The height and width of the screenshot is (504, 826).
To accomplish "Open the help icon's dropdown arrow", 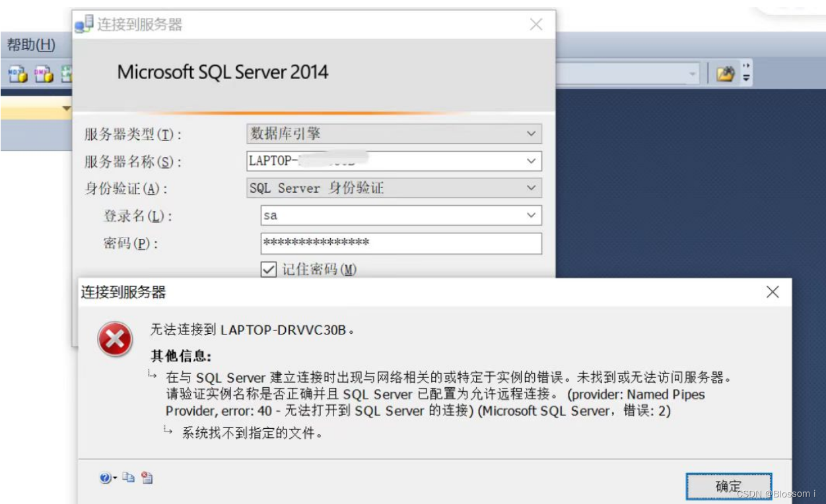I will 115,478.
